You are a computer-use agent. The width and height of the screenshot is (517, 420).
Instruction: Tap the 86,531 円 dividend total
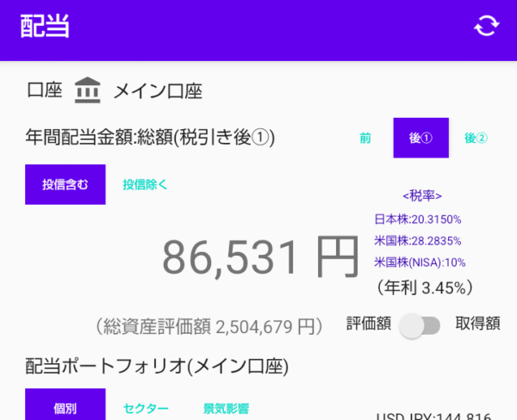point(260,257)
